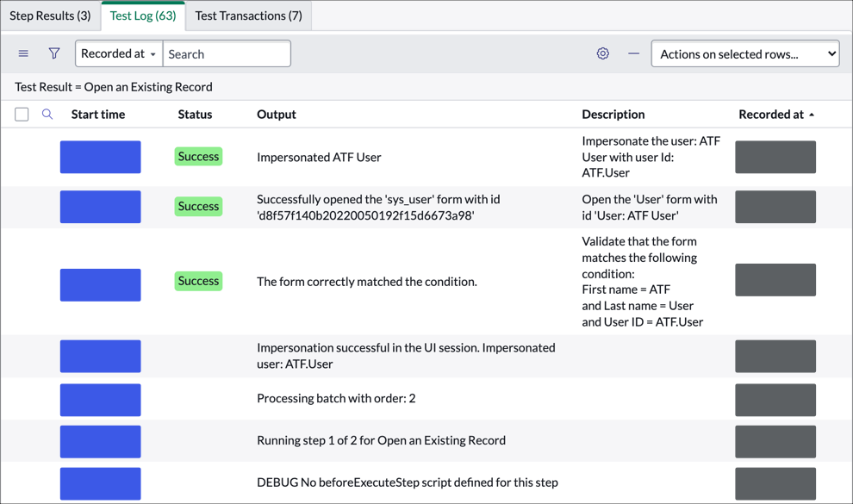The height and width of the screenshot is (504, 853).
Task: Sort the list by the Description column
Action: (x=612, y=114)
